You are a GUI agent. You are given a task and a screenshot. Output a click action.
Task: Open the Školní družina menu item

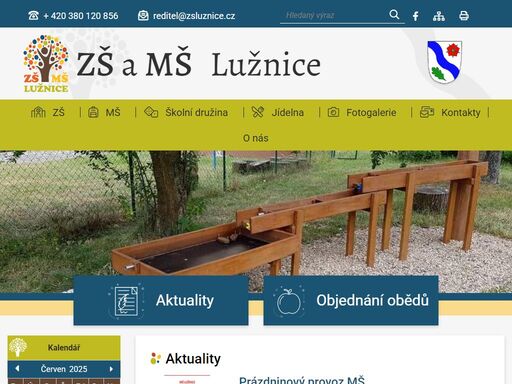(x=197, y=112)
